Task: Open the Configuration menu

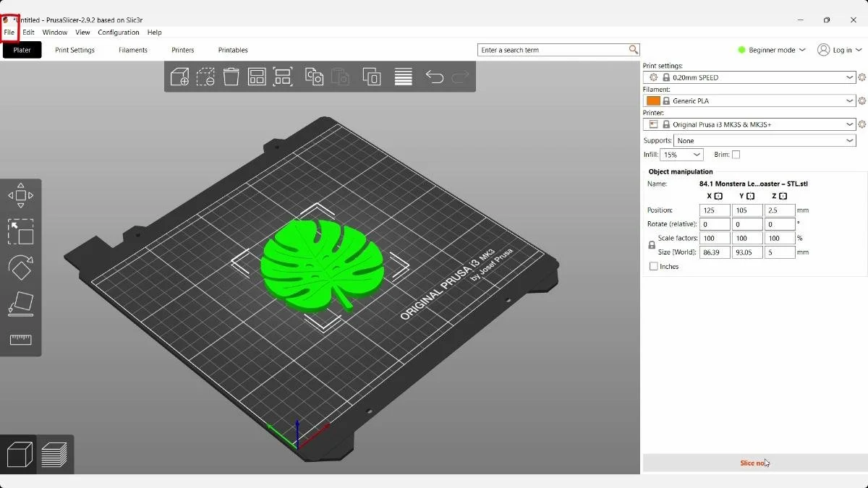Action: (119, 33)
